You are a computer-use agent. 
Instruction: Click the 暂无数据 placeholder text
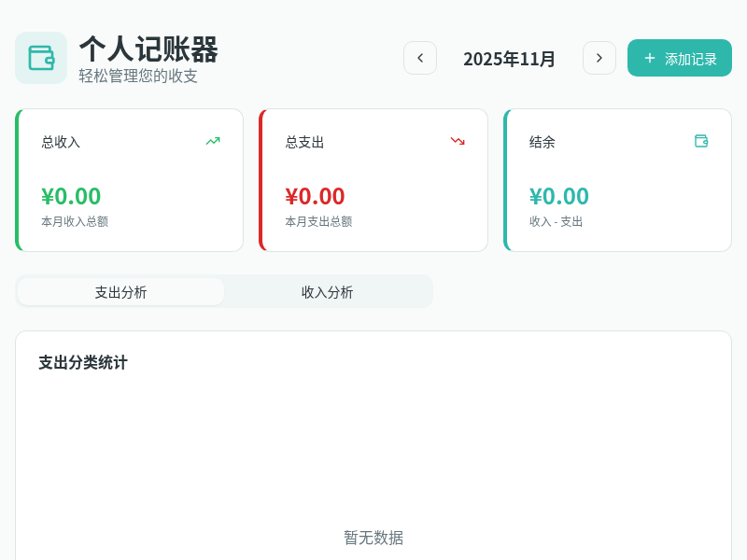373,539
